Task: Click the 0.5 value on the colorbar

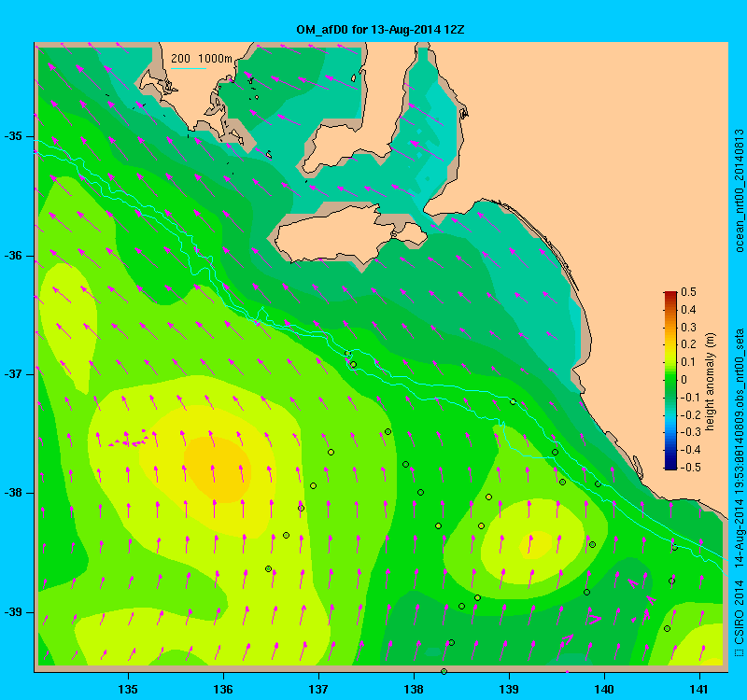Action: click(688, 292)
